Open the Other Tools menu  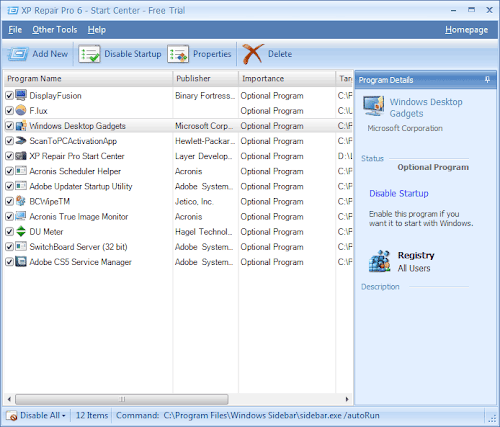pyautogui.click(x=55, y=30)
